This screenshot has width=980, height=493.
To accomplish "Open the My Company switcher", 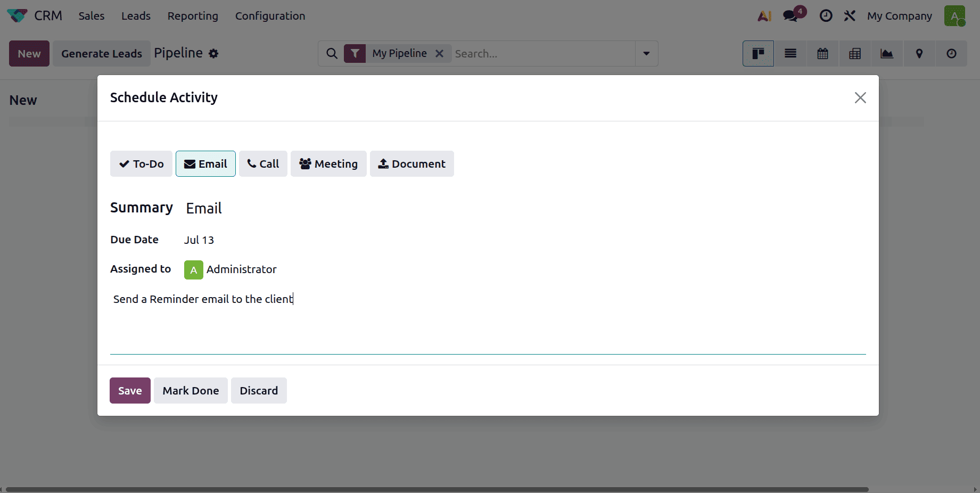I will click(900, 16).
